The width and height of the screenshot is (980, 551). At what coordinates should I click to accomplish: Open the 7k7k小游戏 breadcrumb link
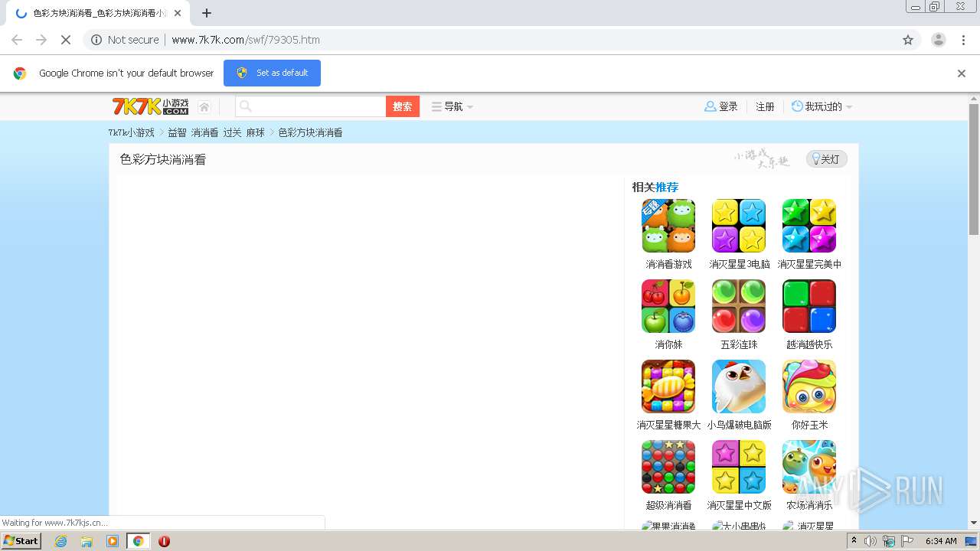131,132
